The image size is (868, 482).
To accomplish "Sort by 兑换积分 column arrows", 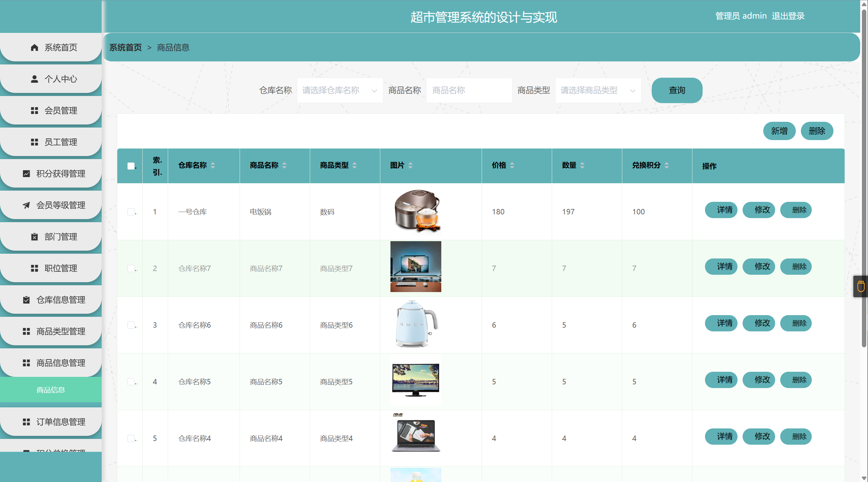I will 667,166.
